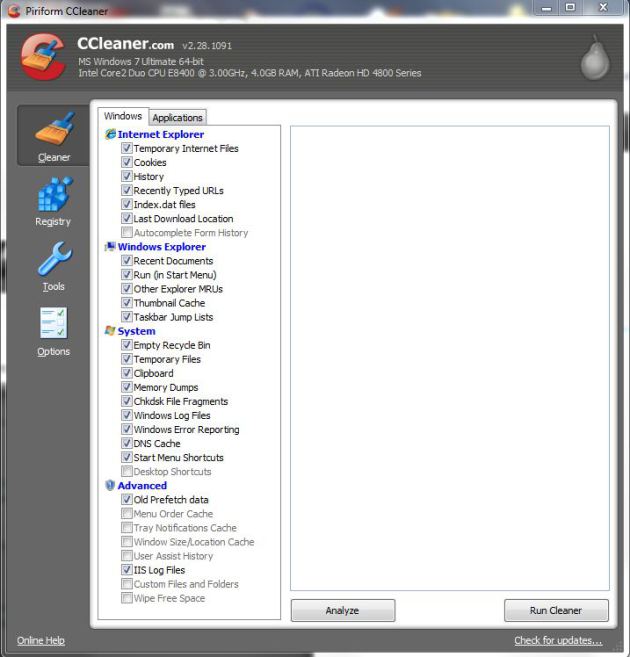Screen dimensions: 630x657
Task: Click the Internet Explorer category icon
Action: pos(110,134)
